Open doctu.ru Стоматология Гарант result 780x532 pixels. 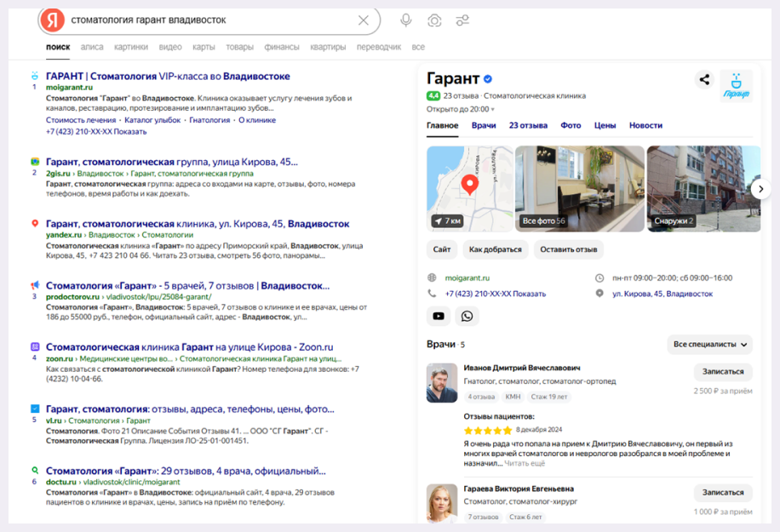coord(186,471)
